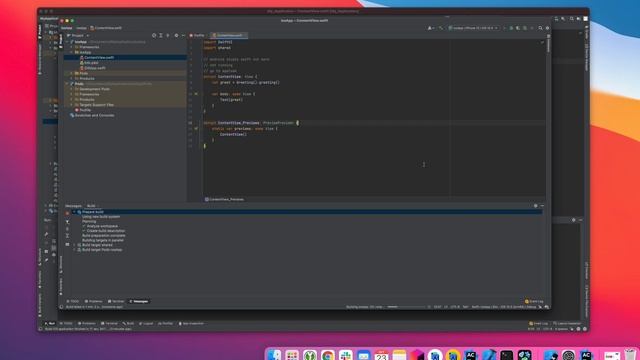
Task: Expand Build target Pods-iosApp row
Action: pos(74,250)
